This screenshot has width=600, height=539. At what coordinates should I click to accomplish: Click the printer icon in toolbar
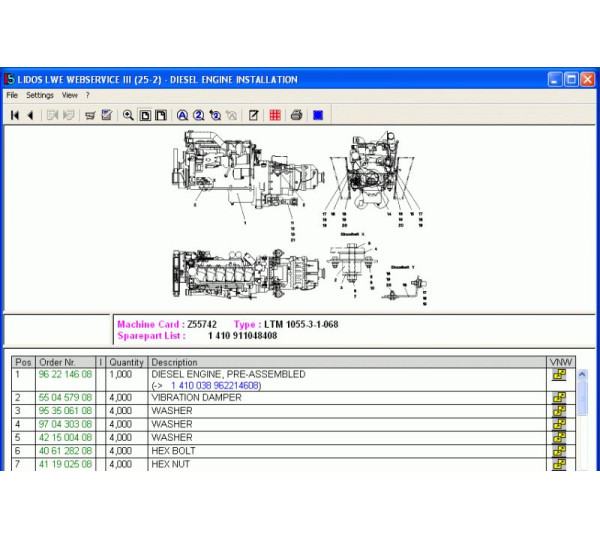click(296, 115)
